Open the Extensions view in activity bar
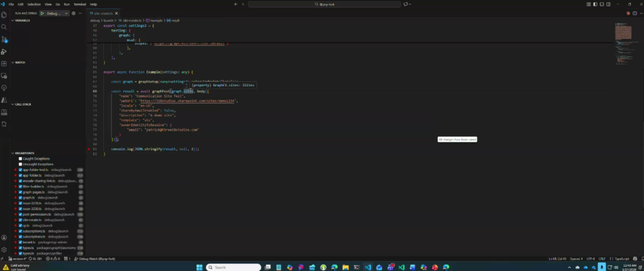This screenshot has height=271, width=644. [4, 64]
